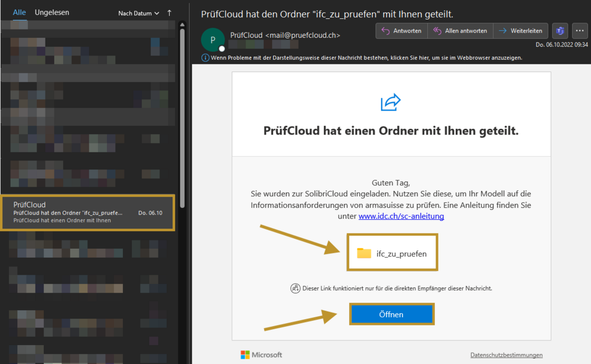The image size is (591, 364).
Task: Click heading 'PrüfCloud hat einen Ordner mit Ihnen geteilt.'
Action: coord(391,131)
